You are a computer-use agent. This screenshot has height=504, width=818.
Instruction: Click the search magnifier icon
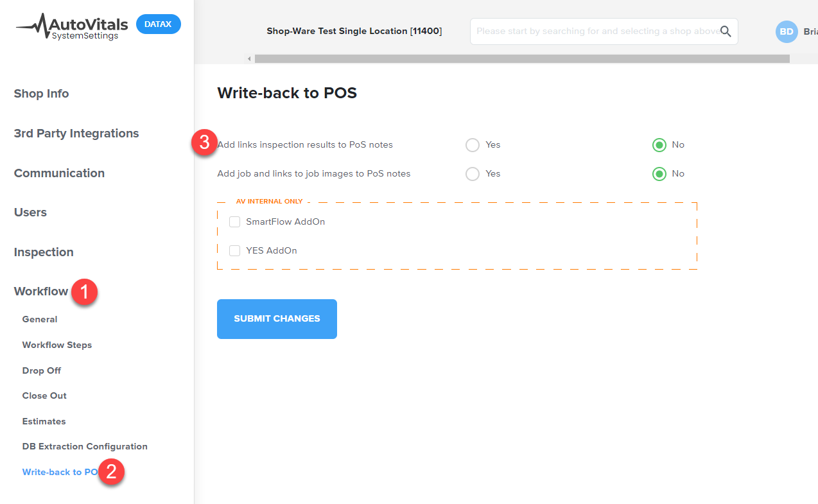pyautogui.click(x=726, y=31)
